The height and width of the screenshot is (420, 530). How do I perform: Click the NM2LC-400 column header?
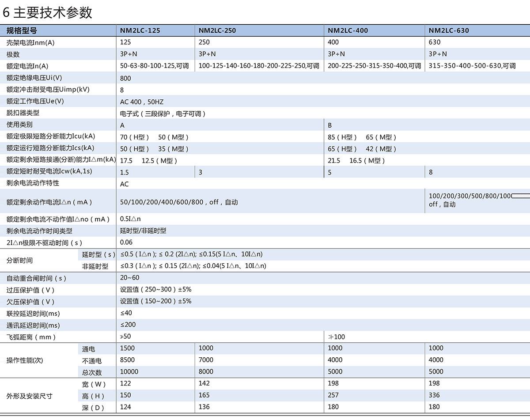[x=348, y=30]
